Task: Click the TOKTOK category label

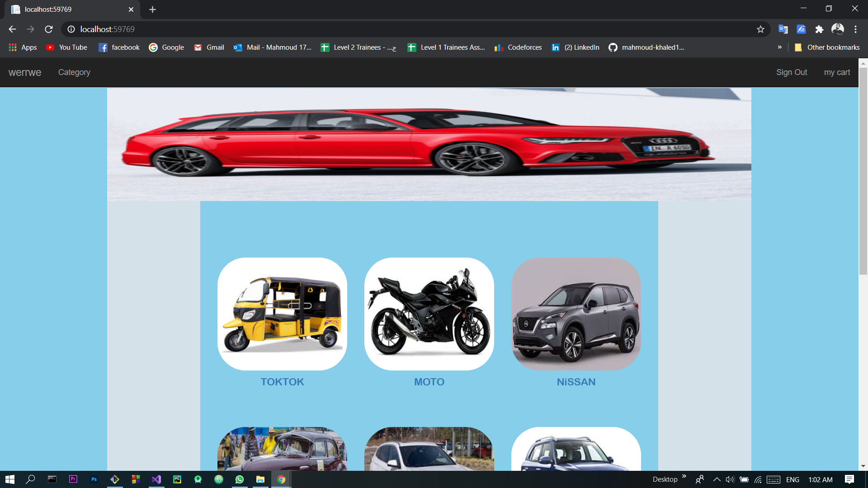Action: [x=282, y=382]
